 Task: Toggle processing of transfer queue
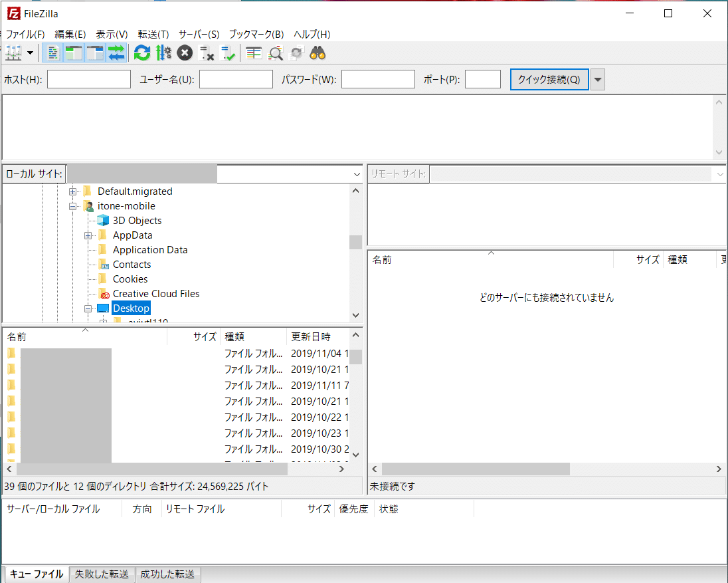coord(163,53)
